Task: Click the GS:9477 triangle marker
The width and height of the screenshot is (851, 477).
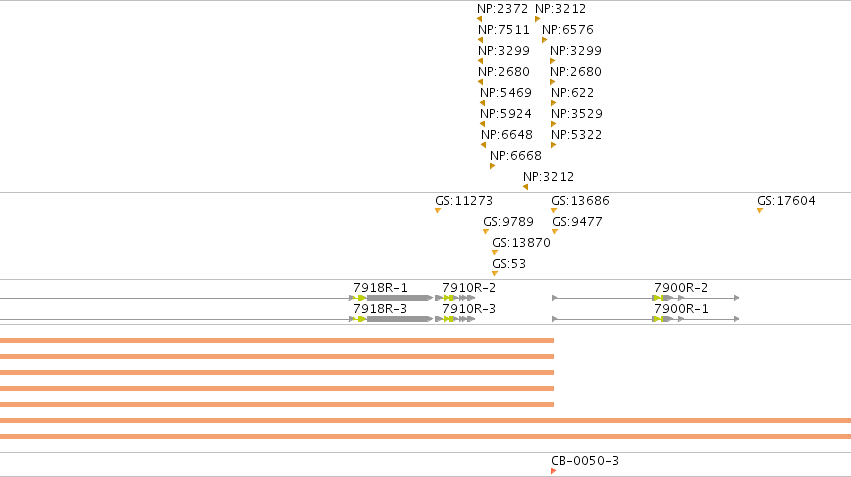Action: coord(555,232)
